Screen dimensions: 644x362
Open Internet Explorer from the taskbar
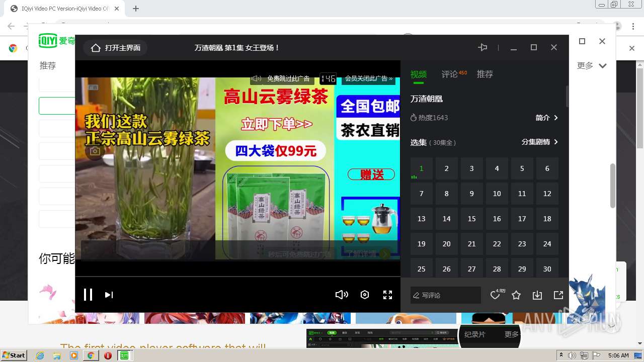(x=40, y=355)
